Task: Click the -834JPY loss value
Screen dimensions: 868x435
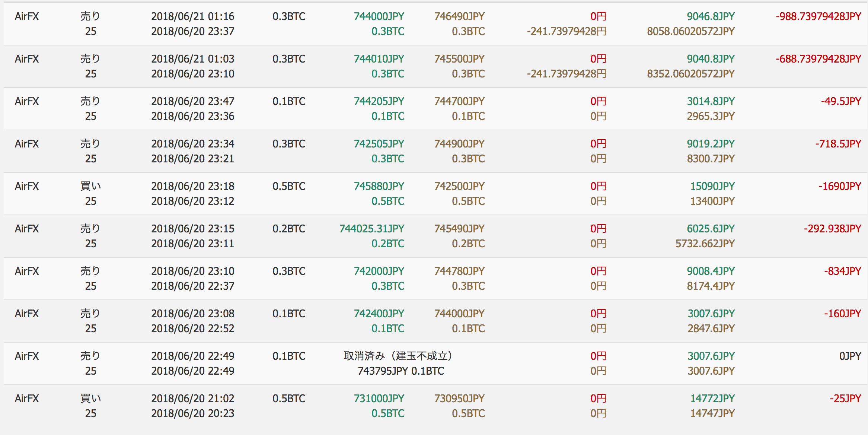Action: [843, 271]
